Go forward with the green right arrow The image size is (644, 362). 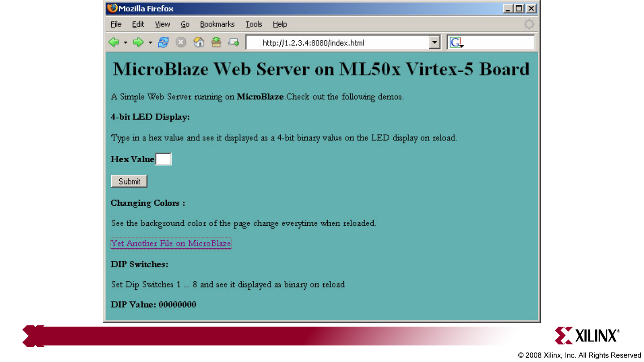click(138, 42)
